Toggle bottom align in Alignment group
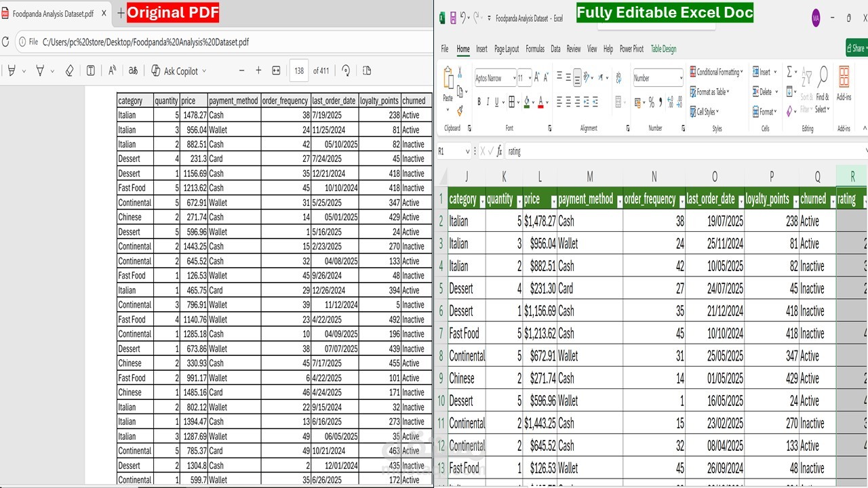The height and width of the screenshot is (488, 868). 577,77
